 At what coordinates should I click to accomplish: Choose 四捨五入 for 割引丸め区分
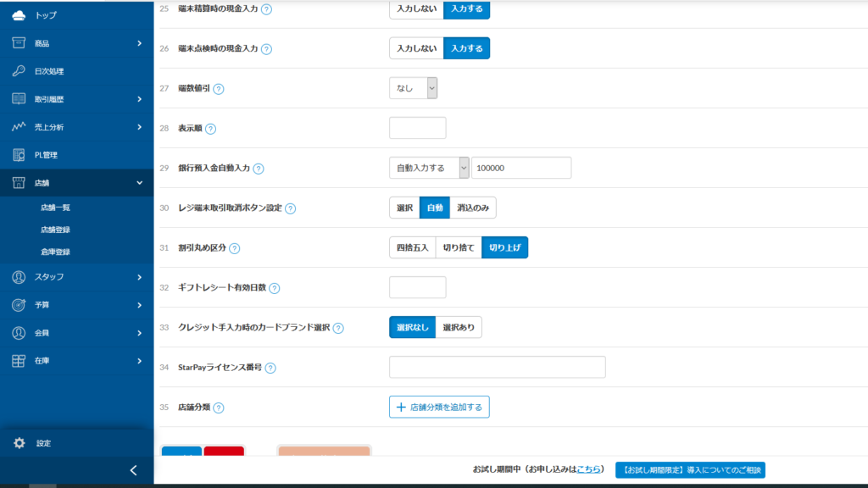412,247
